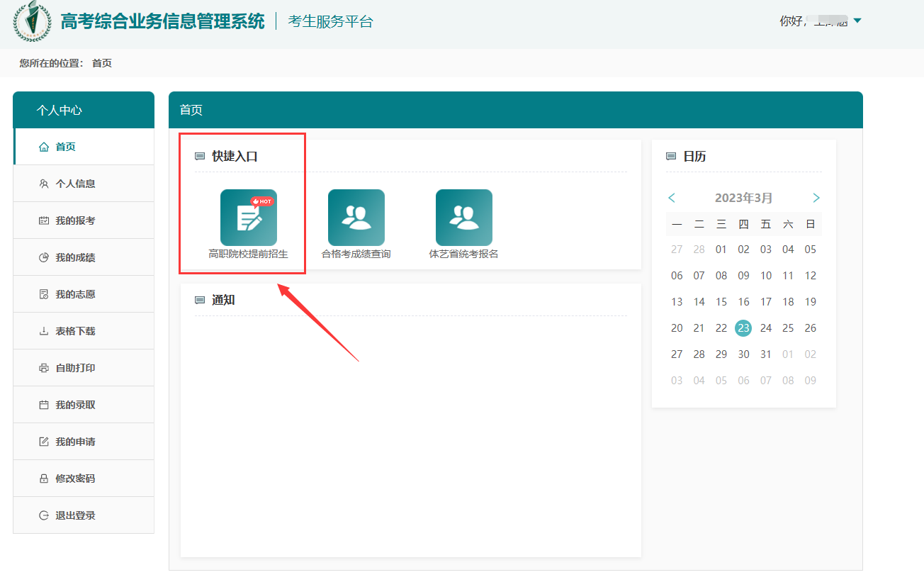Open 表格下载 in the sidebar
The height and width of the screenshot is (582, 924).
point(84,331)
